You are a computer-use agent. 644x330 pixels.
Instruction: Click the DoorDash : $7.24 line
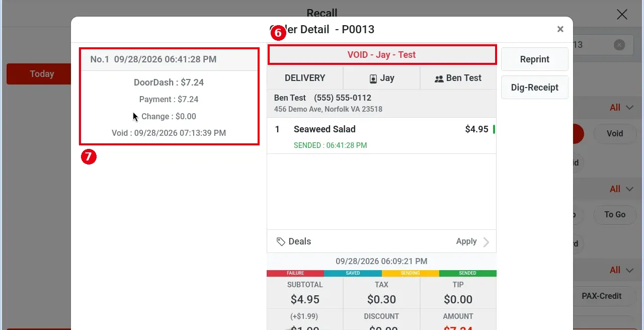point(169,82)
